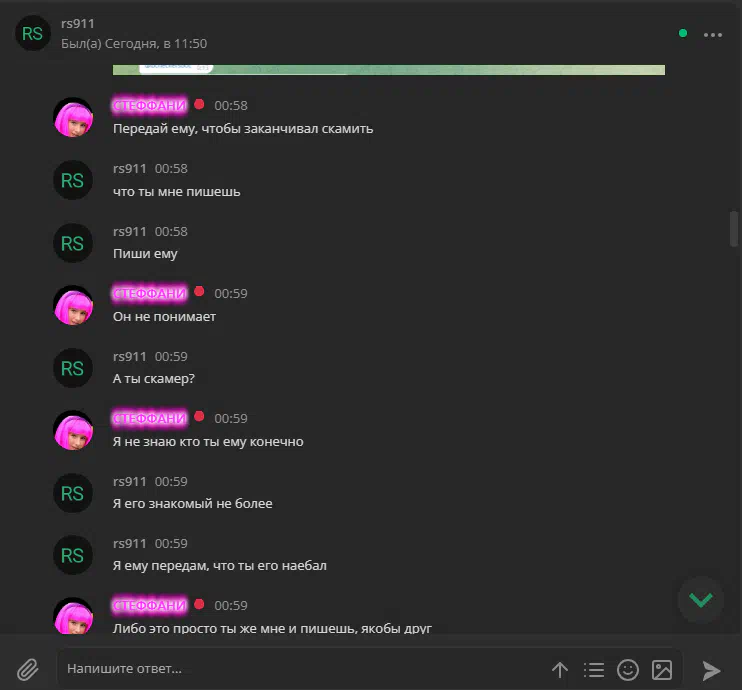The height and width of the screenshot is (690, 742).
Task: Click the insert image icon
Action: (x=662, y=670)
